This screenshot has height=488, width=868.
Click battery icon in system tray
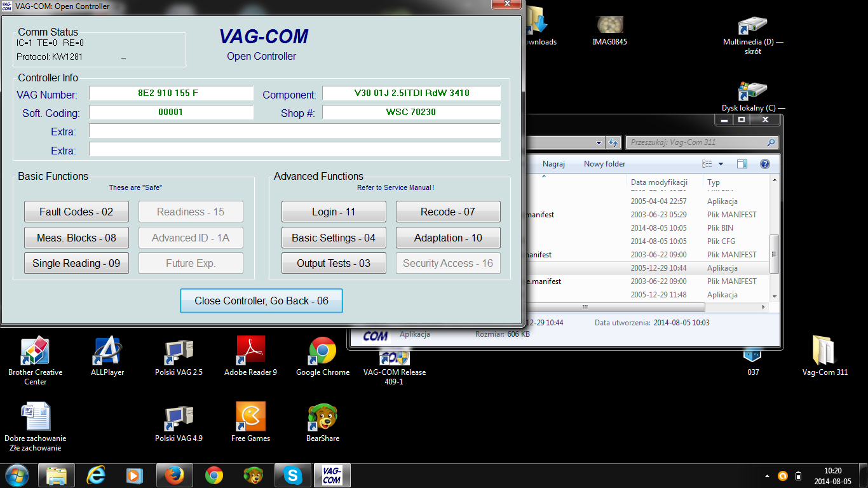pyautogui.click(x=799, y=476)
